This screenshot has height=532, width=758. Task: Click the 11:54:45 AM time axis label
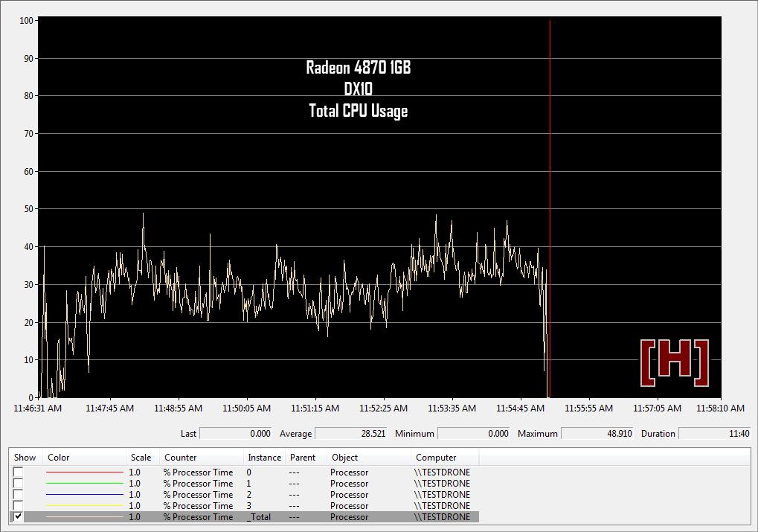tap(520, 408)
